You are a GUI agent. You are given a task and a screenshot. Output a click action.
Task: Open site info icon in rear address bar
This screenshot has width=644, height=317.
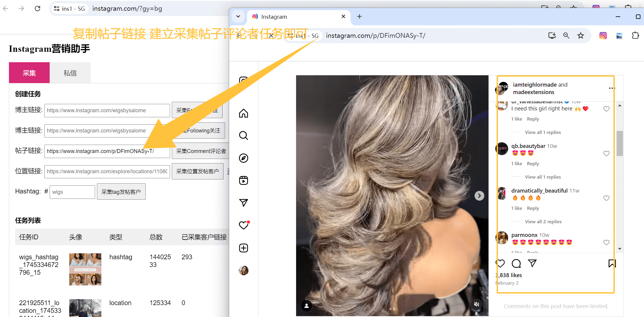56,9
